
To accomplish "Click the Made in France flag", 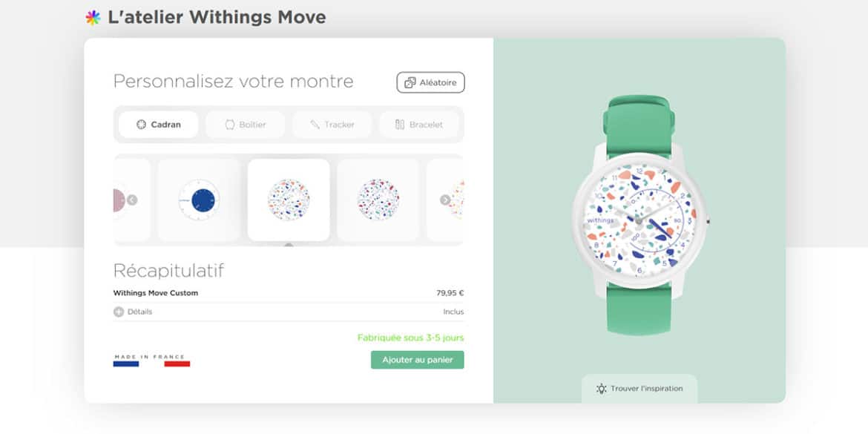I will pos(151,361).
